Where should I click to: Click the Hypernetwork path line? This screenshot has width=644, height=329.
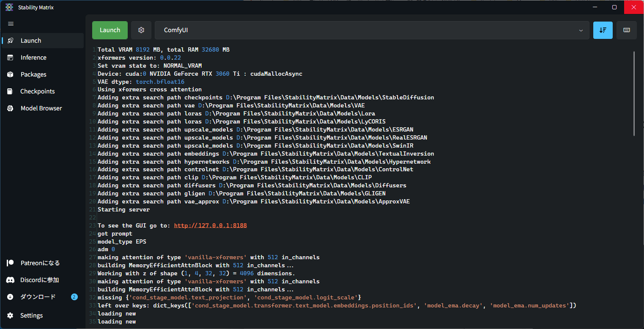click(x=264, y=162)
